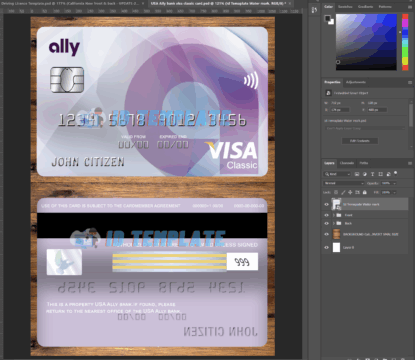Screen dimensions: 415x360
Task: Hide the BACKGROUND wood layer
Action: [326, 234]
